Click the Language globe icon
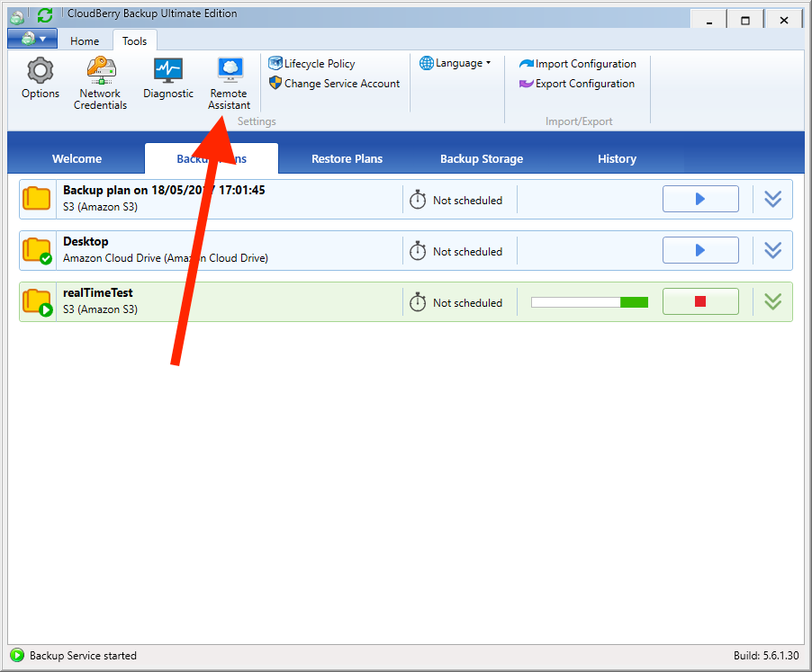 click(427, 63)
